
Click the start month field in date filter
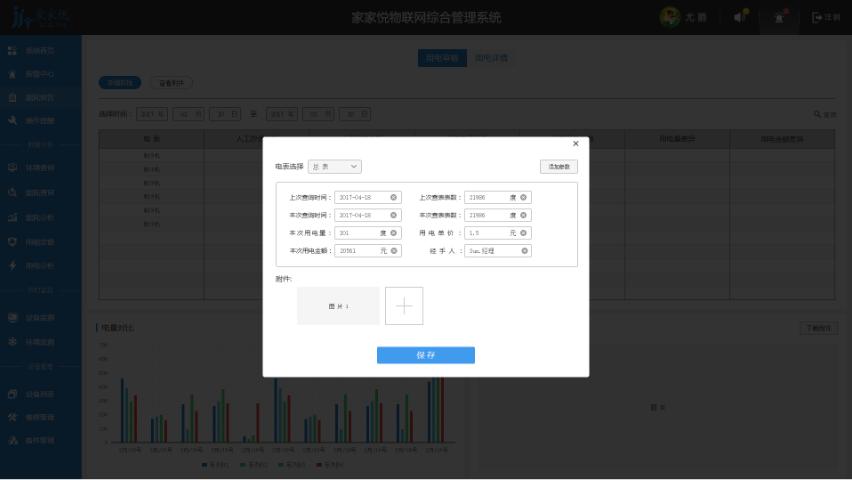pyautogui.click(x=188, y=114)
